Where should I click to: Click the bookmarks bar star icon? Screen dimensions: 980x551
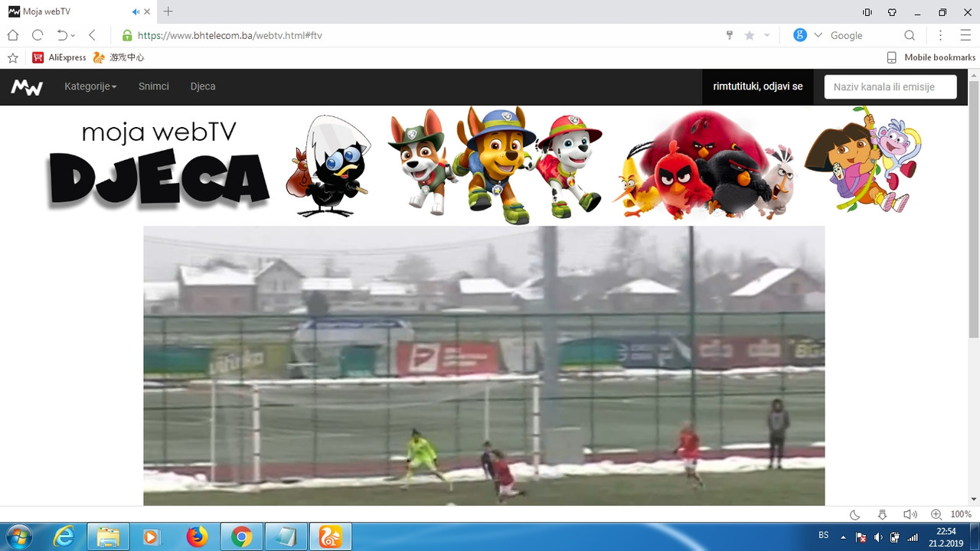click(x=12, y=57)
